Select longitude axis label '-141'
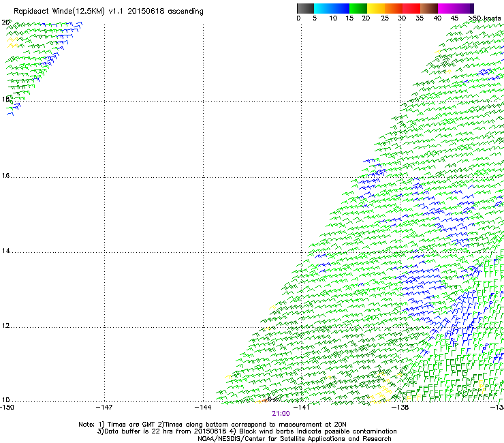Image resolution: width=504 pixels, height=443 pixels. [301, 408]
